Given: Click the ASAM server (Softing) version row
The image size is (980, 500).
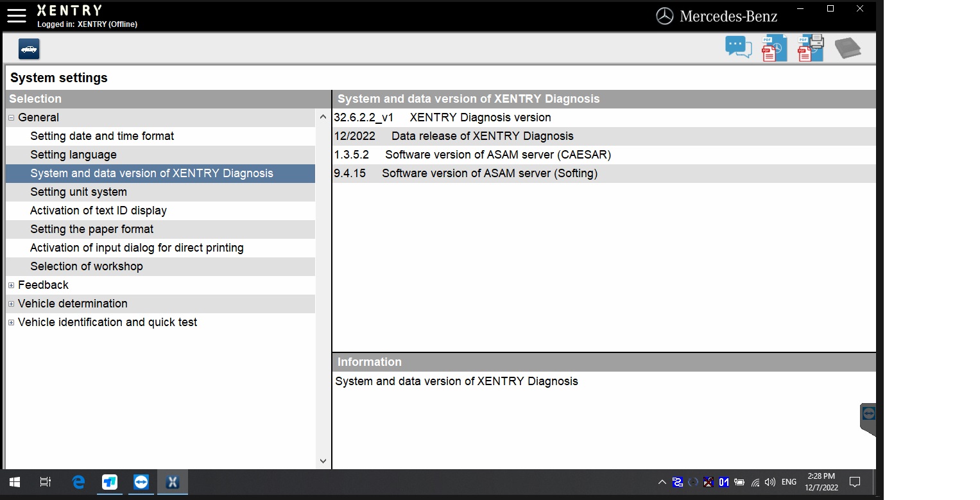Looking at the screenshot, I should click(x=604, y=173).
